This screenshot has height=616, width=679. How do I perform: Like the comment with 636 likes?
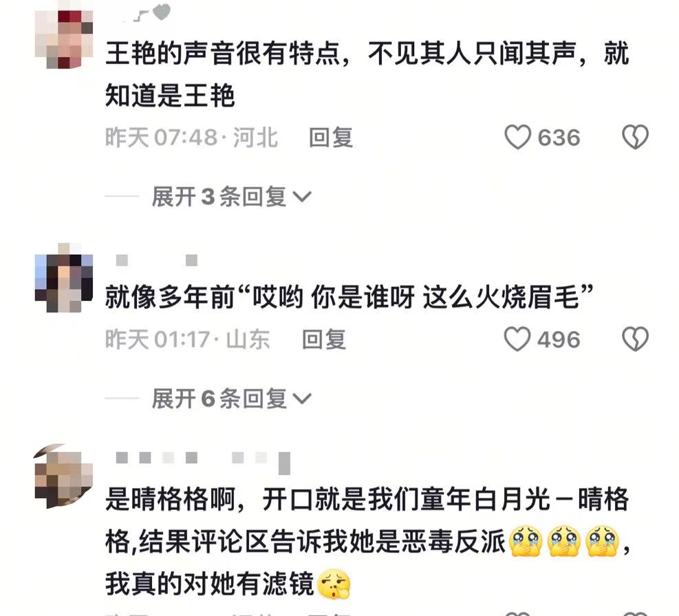pyautogui.click(x=517, y=137)
